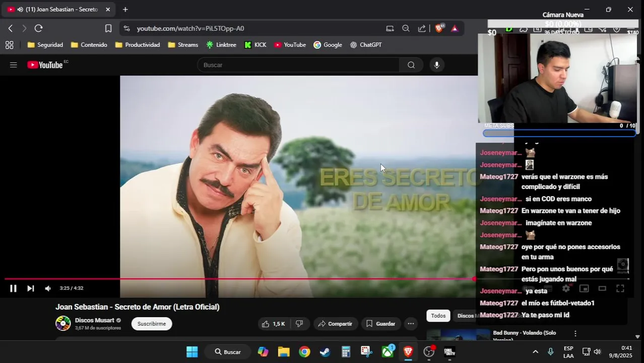Save video with the Guardar button
Screen dimensions: 644x363
381,324
